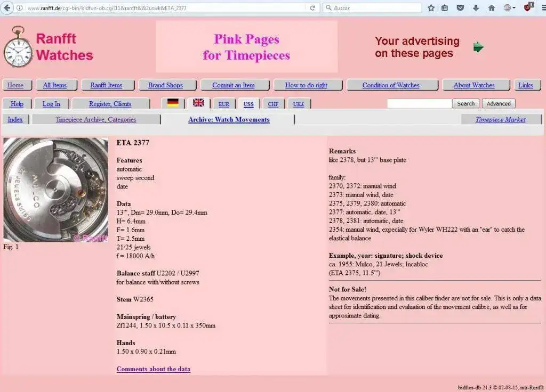
Task: Open Ranfft Items page
Action: [x=107, y=85]
